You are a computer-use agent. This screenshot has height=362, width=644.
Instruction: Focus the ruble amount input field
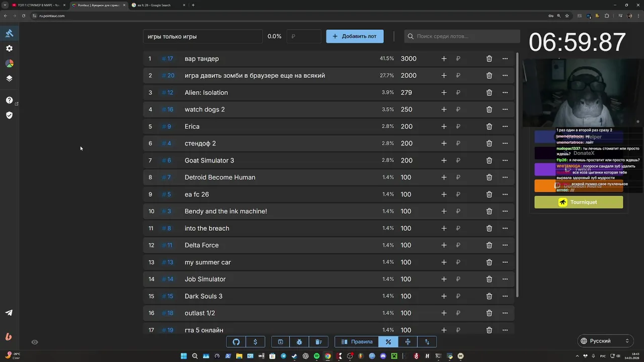[x=304, y=36]
